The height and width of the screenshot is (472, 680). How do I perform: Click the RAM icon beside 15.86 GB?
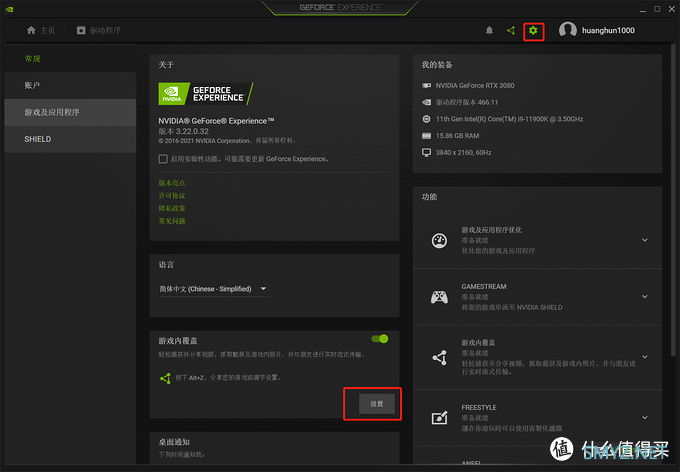pos(426,136)
